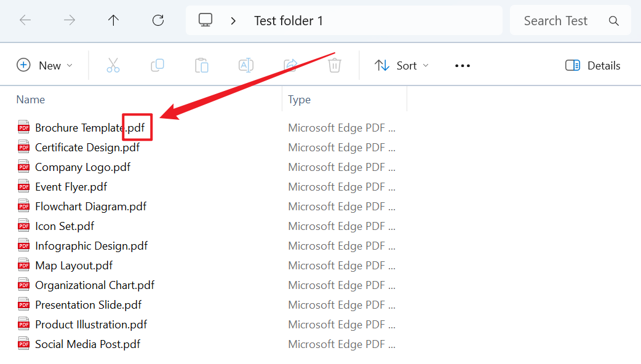This screenshot has height=364, width=641.
Task: Select Company Logo.pdf file
Action: 83,167
